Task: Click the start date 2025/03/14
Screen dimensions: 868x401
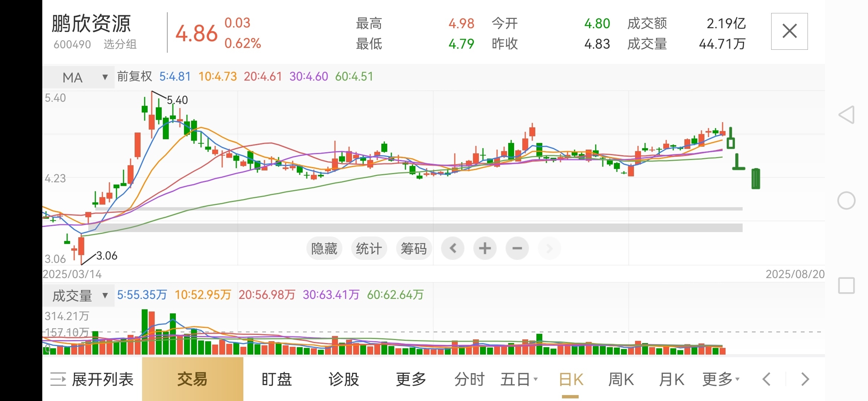Action: coord(72,274)
